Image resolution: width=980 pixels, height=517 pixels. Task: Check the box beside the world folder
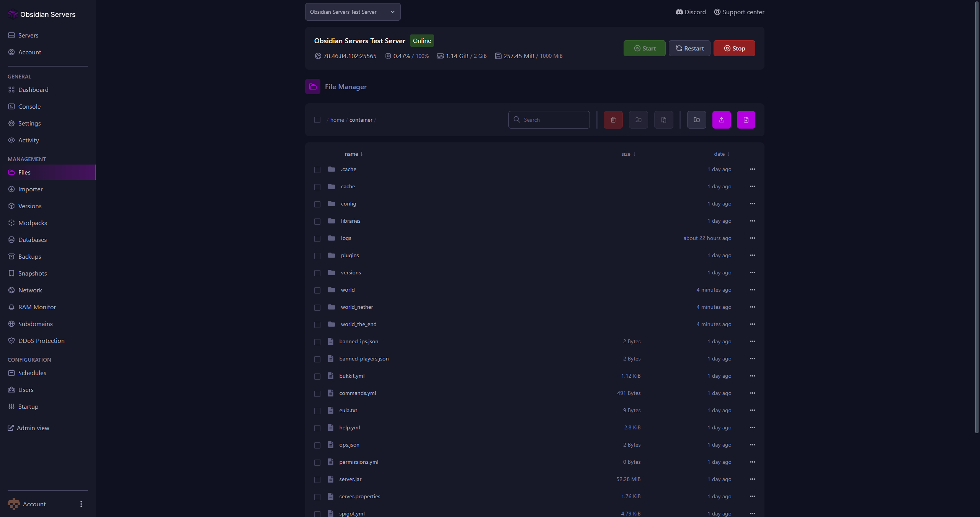click(x=317, y=290)
